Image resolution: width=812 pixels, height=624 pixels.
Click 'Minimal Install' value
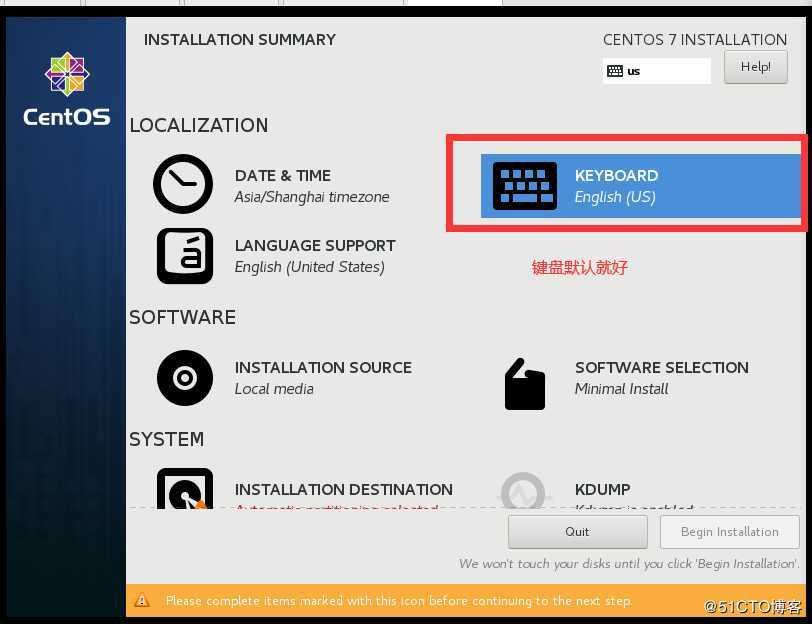click(621, 389)
